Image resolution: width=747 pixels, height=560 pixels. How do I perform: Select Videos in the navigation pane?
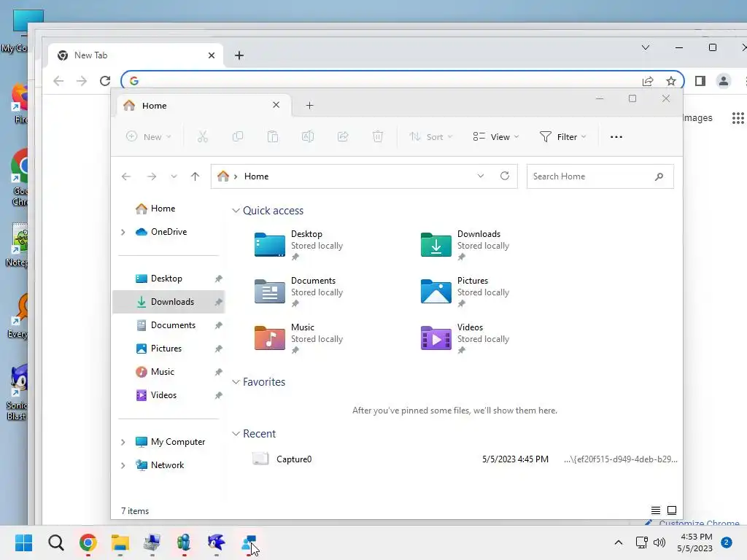click(x=169, y=395)
